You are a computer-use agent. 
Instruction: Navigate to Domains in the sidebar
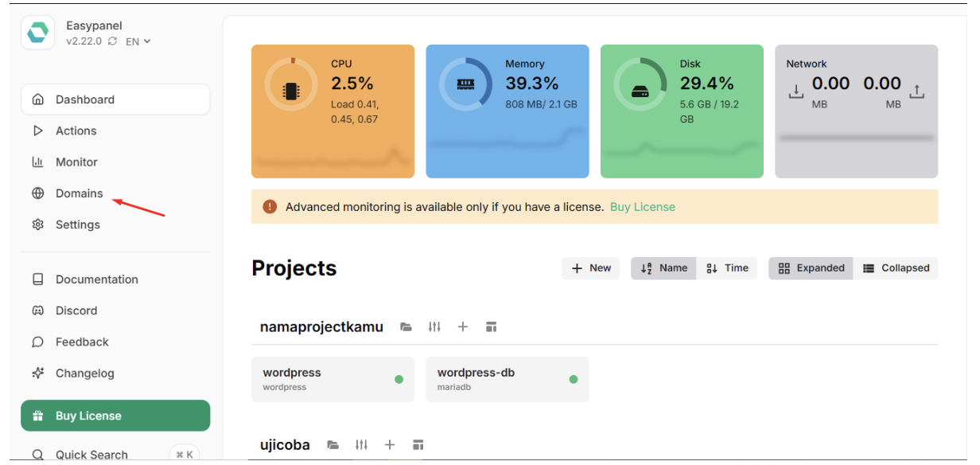tap(115, 193)
